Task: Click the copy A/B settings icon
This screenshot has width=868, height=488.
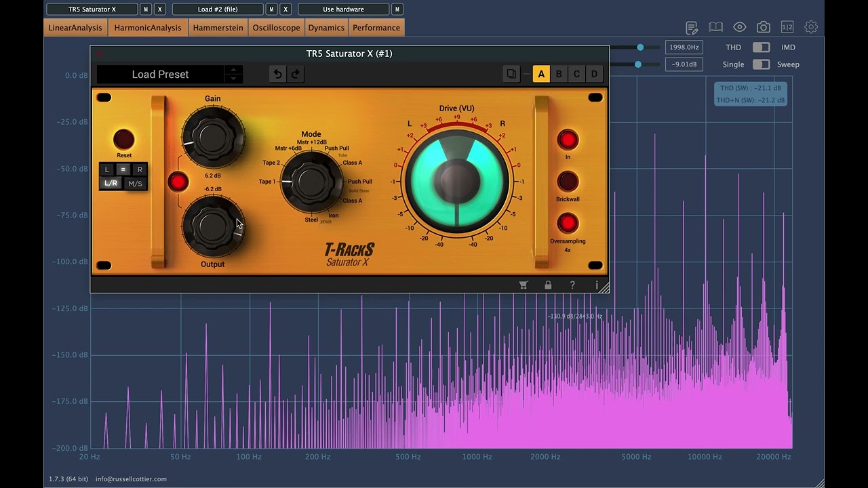Action: 511,75
